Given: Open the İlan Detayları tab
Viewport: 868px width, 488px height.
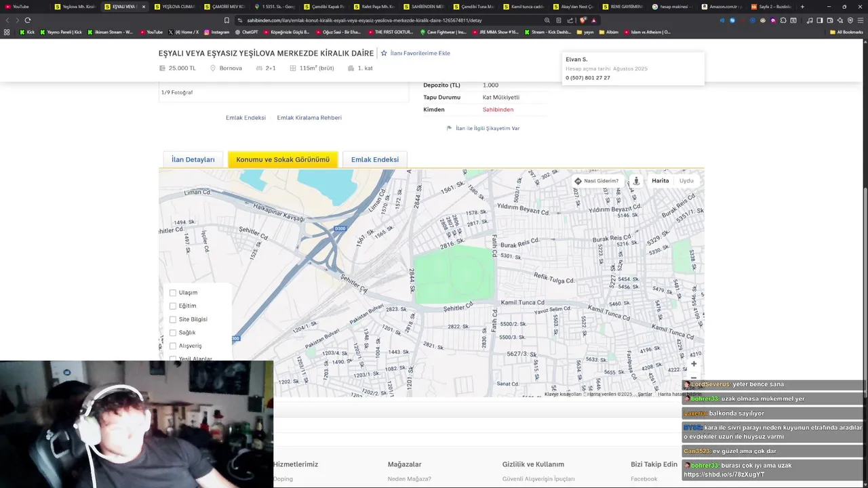Looking at the screenshot, I should [193, 159].
